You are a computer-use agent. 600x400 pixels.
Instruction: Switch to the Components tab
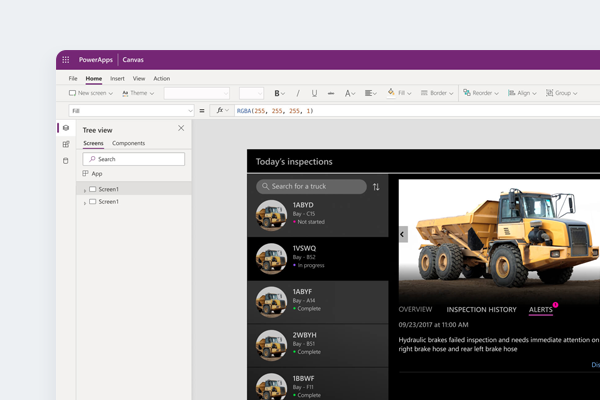[x=129, y=143]
